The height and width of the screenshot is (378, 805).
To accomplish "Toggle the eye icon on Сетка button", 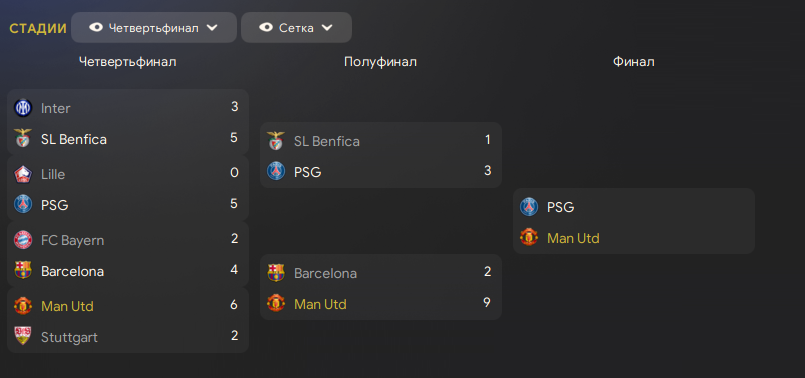I will [x=266, y=27].
